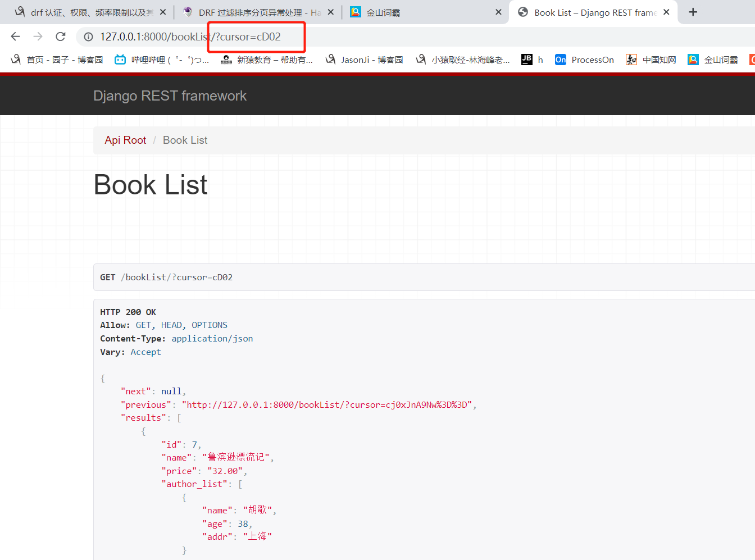Click the site info icon in address bar
The image size is (755, 560).
(x=88, y=37)
